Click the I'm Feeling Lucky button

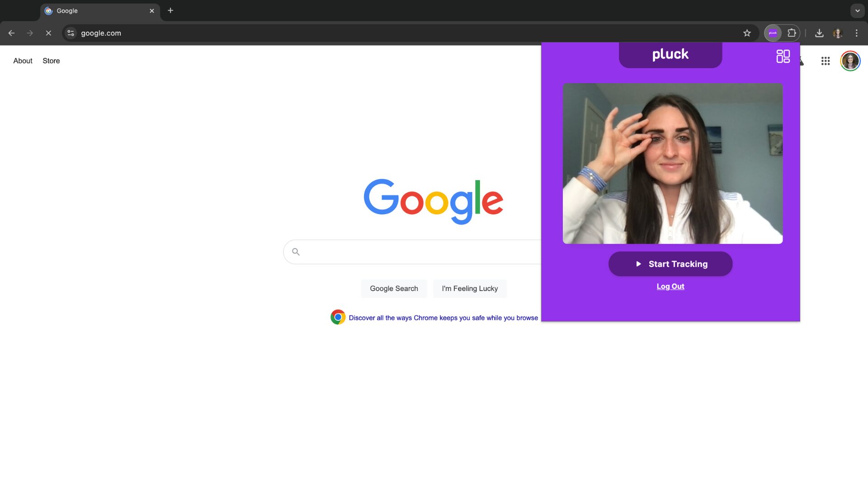470,289
